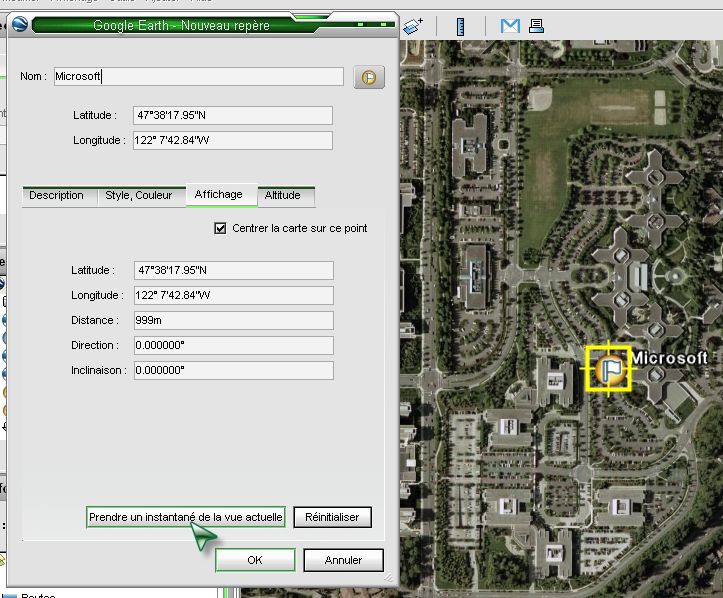Click the Distance field showing 999m
The height and width of the screenshot is (598, 723).
(x=234, y=320)
